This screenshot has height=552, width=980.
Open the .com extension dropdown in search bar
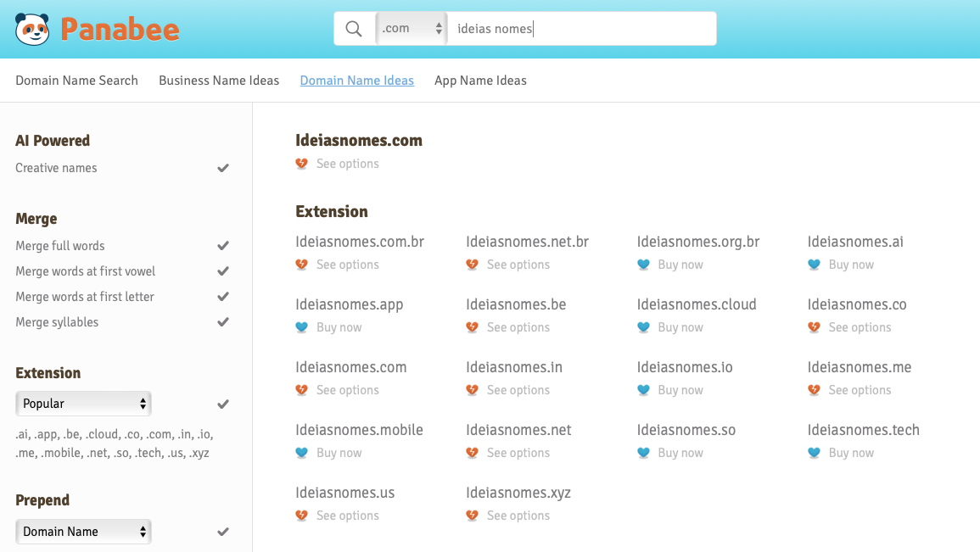point(412,29)
